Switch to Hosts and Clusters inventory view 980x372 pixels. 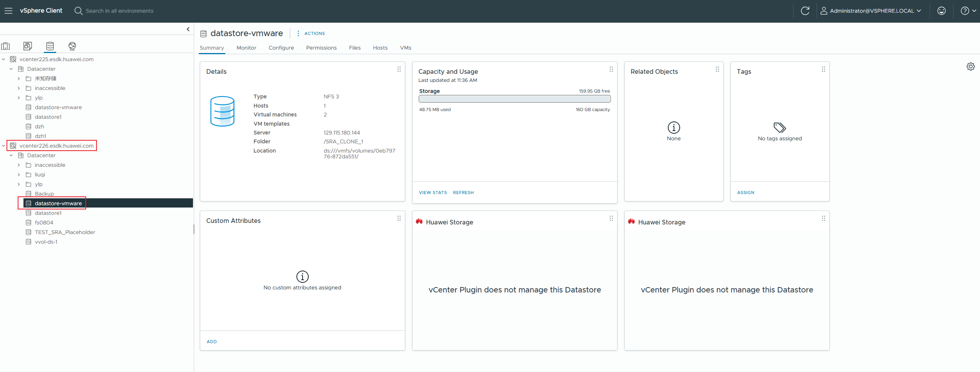(6, 46)
